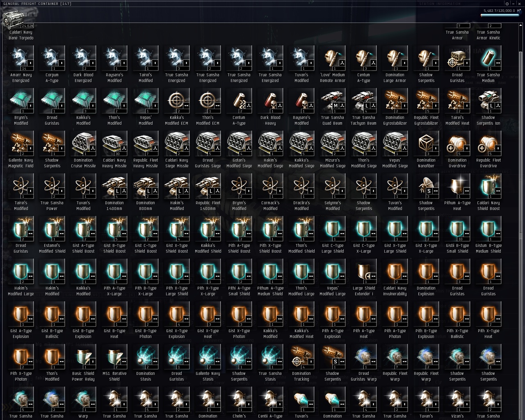This screenshot has height=420, width=525.
Task: Switch to the plain list view mode
Action: [x=36, y=14]
